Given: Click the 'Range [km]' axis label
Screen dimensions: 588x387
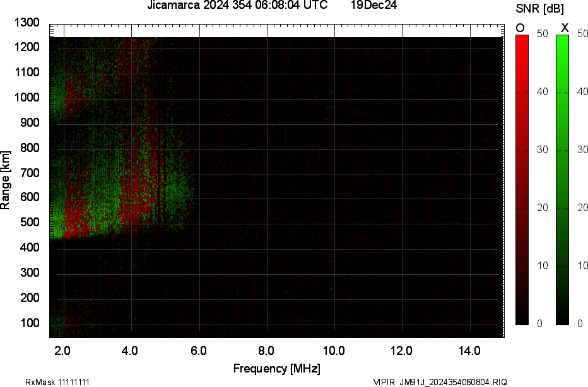Looking at the screenshot, I should coord(5,180).
